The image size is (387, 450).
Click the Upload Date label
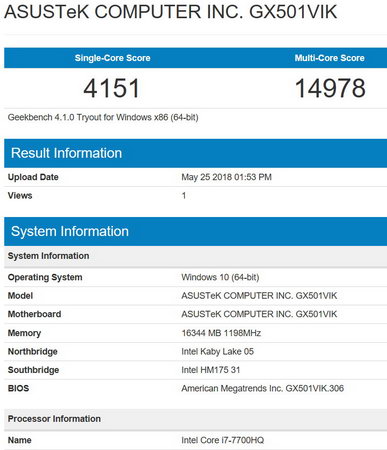coord(33,177)
